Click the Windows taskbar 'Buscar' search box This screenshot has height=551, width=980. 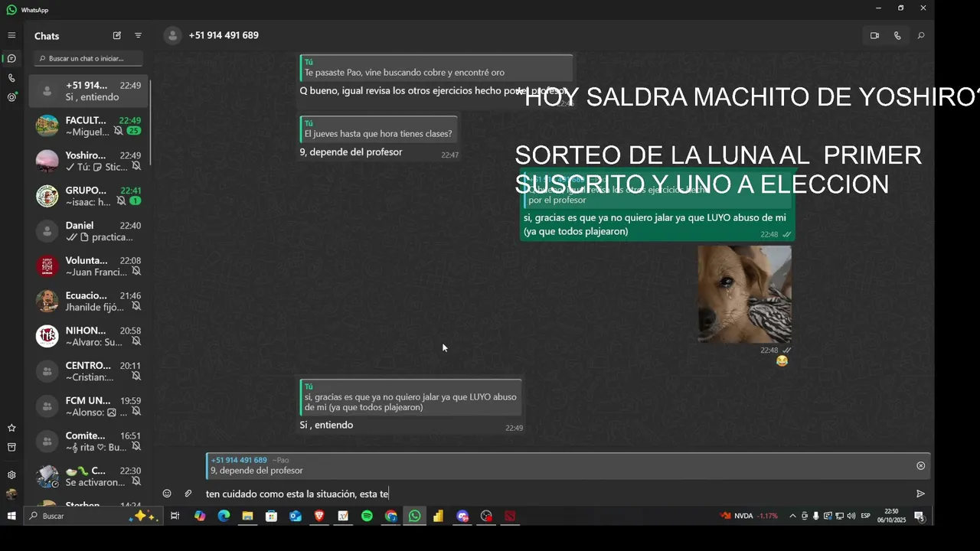coord(93,517)
